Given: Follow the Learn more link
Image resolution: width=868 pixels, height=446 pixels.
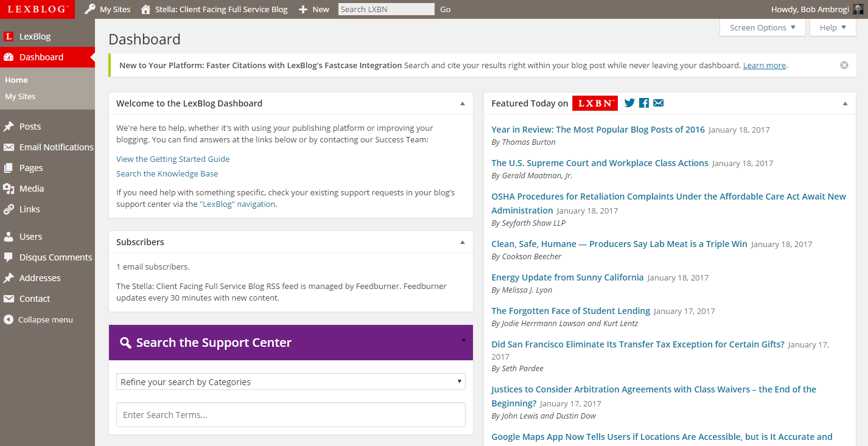Looking at the screenshot, I should tap(765, 65).
